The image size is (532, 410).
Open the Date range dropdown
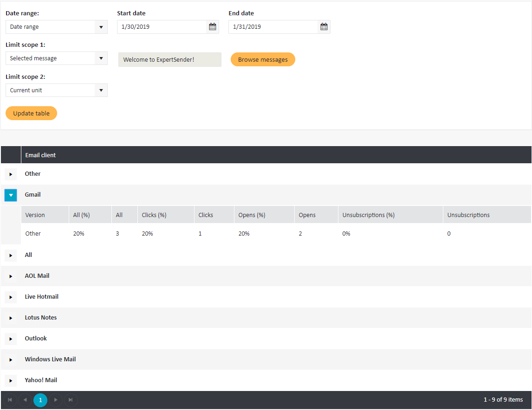[x=57, y=27]
